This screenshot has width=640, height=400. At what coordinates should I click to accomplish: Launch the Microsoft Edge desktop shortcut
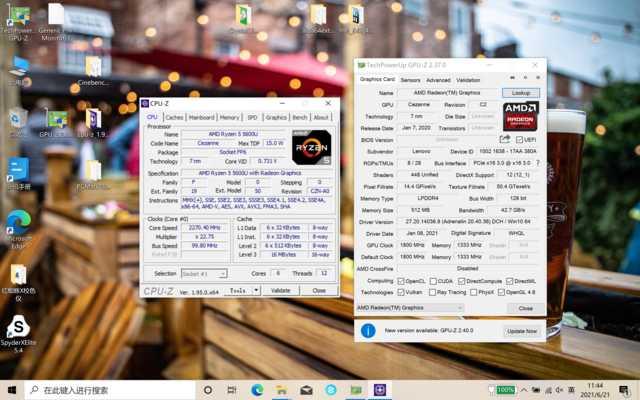[18, 229]
